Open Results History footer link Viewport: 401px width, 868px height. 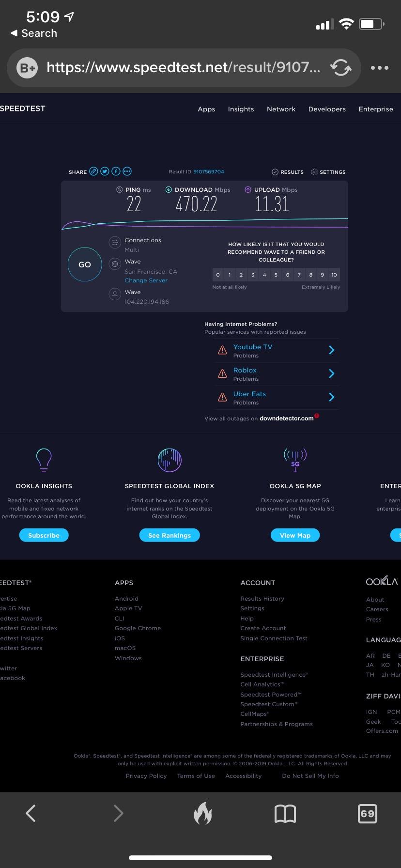coord(262,599)
